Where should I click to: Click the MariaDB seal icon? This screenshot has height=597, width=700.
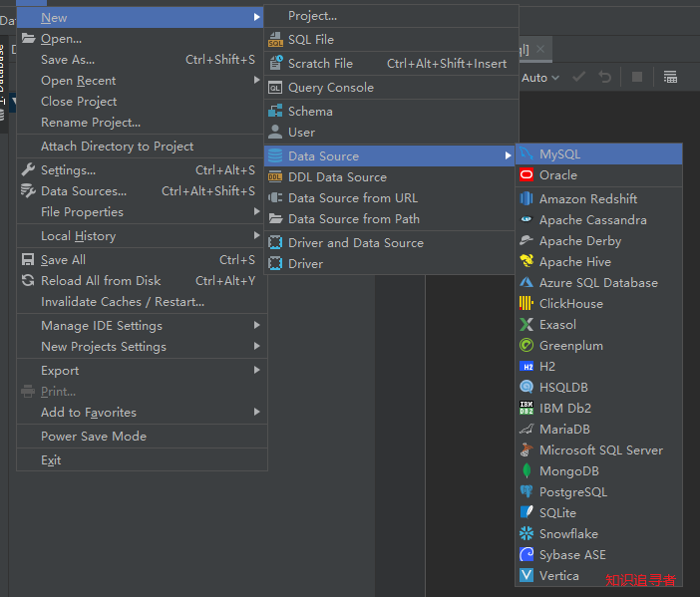point(526,429)
